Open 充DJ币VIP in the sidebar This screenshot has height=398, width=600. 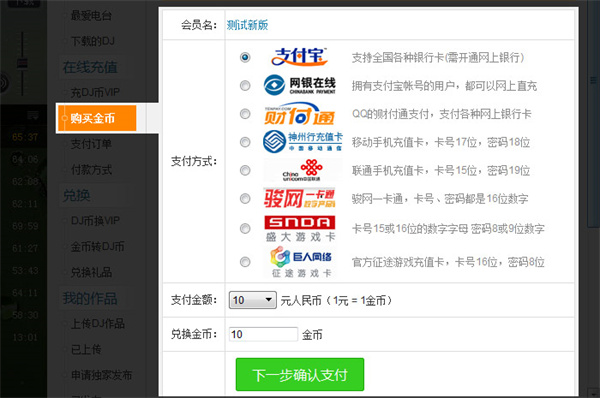coord(95,92)
